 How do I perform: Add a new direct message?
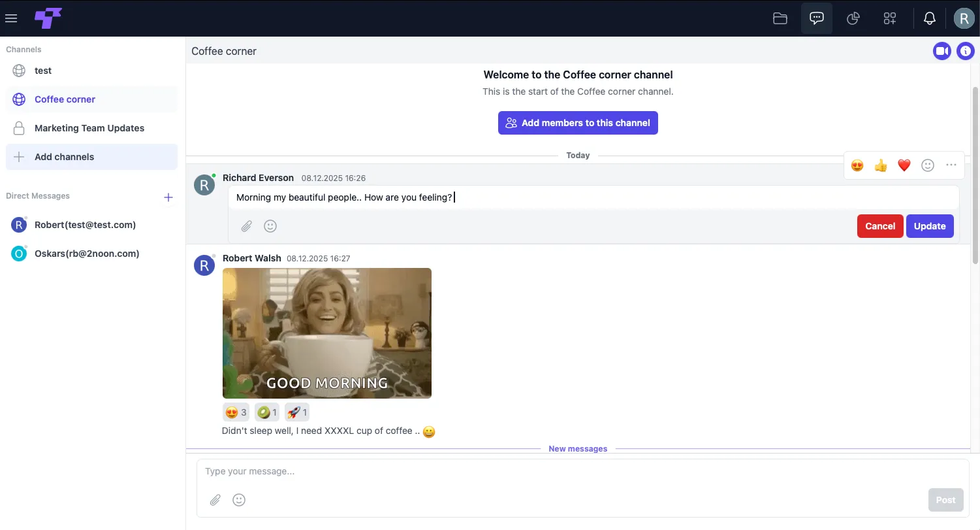coord(168,197)
